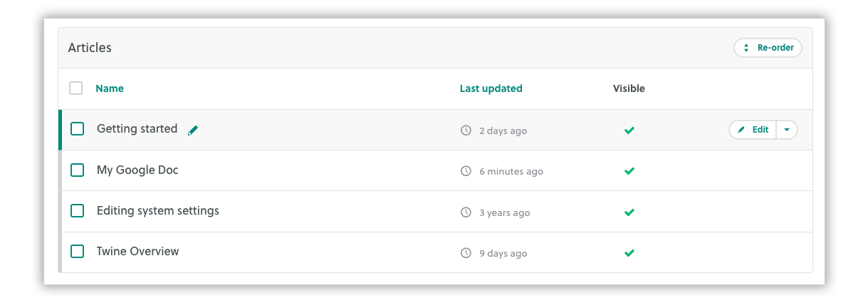
Task: Click the visible checkmark for Editing system settings
Action: pos(629,212)
